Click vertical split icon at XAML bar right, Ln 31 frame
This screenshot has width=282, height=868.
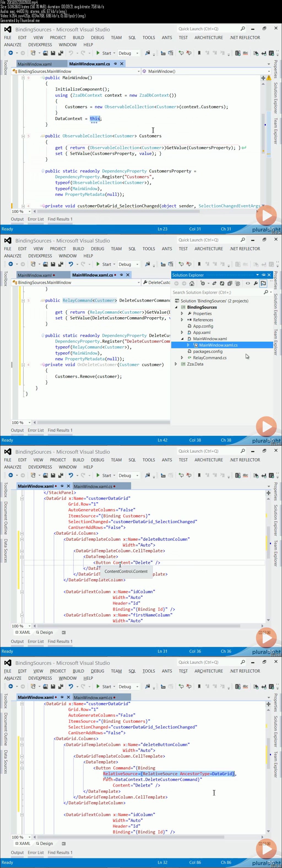click(260, 632)
